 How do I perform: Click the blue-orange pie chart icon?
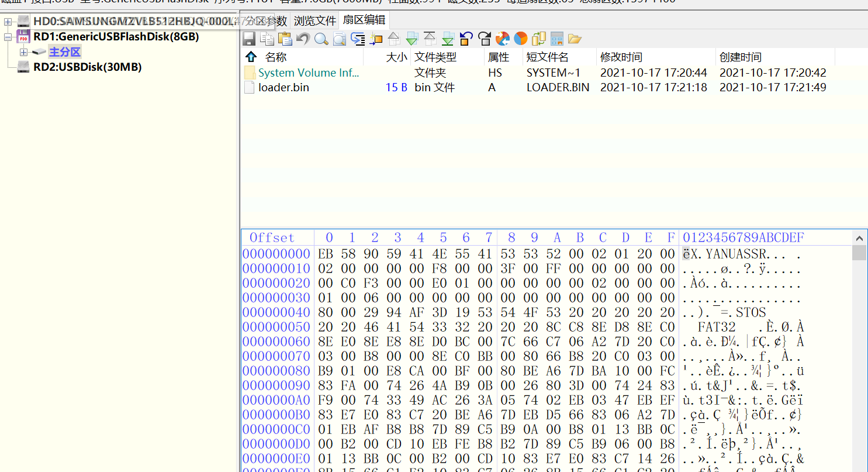[x=521, y=39]
